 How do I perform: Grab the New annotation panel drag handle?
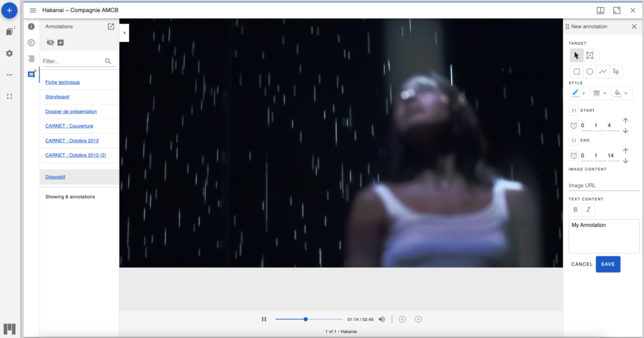click(567, 26)
